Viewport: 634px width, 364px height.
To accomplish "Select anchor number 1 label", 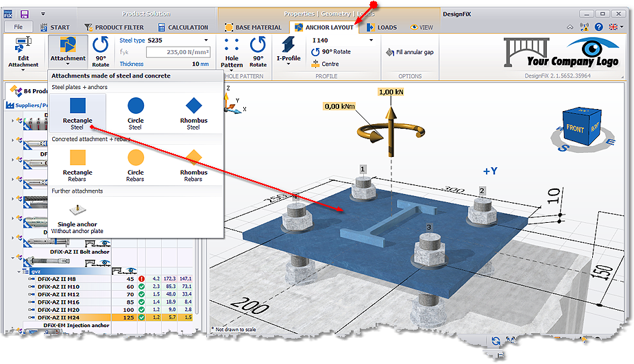I will 363,169.
